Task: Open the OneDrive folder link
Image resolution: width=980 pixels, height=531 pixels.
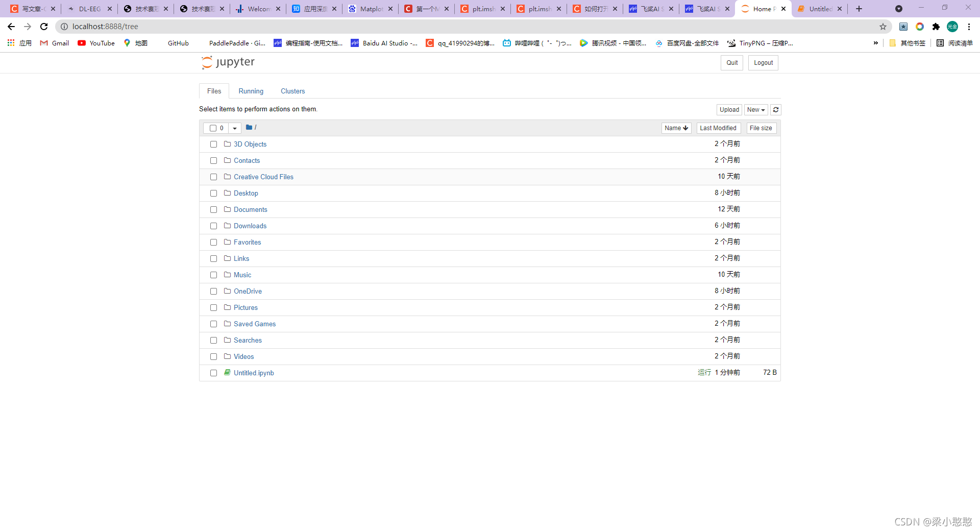Action: (248, 292)
